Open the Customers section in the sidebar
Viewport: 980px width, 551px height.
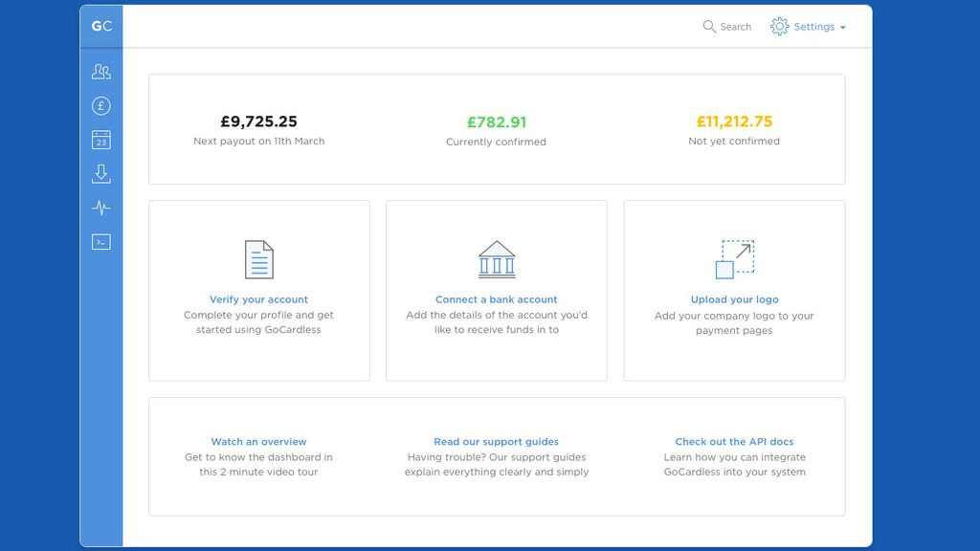point(100,71)
